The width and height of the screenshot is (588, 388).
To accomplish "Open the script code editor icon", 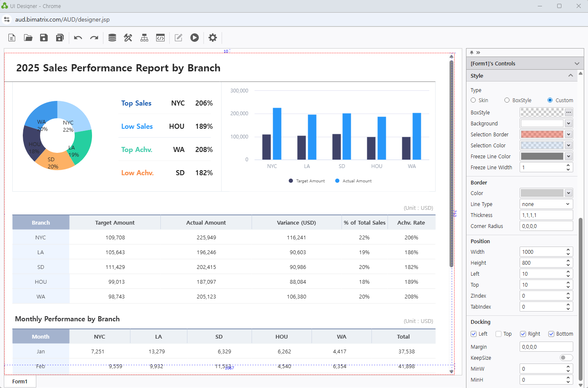I will click(160, 38).
